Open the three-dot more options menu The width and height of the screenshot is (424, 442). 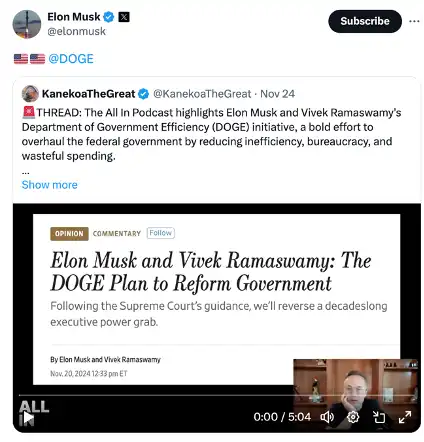point(414,21)
